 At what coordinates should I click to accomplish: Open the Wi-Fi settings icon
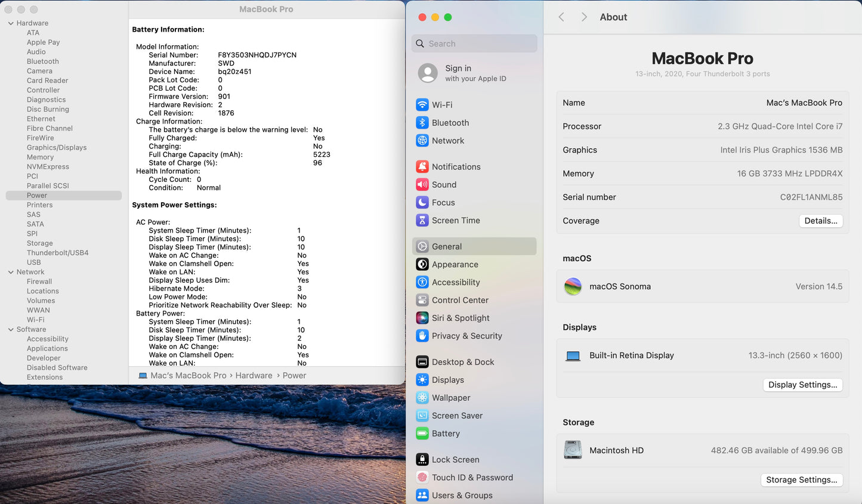[422, 105]
